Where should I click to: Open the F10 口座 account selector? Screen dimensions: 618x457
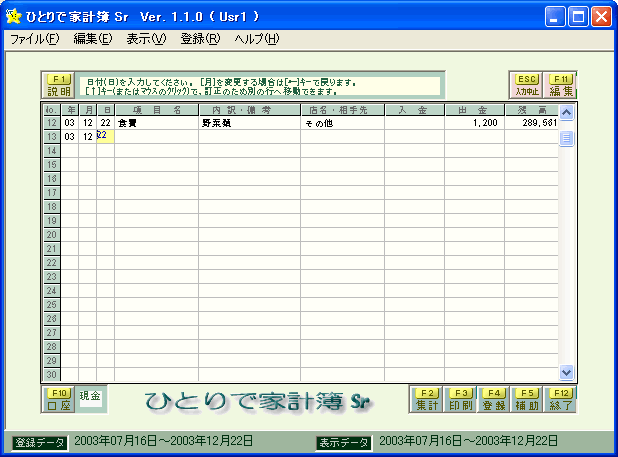[x=59, y=400]
